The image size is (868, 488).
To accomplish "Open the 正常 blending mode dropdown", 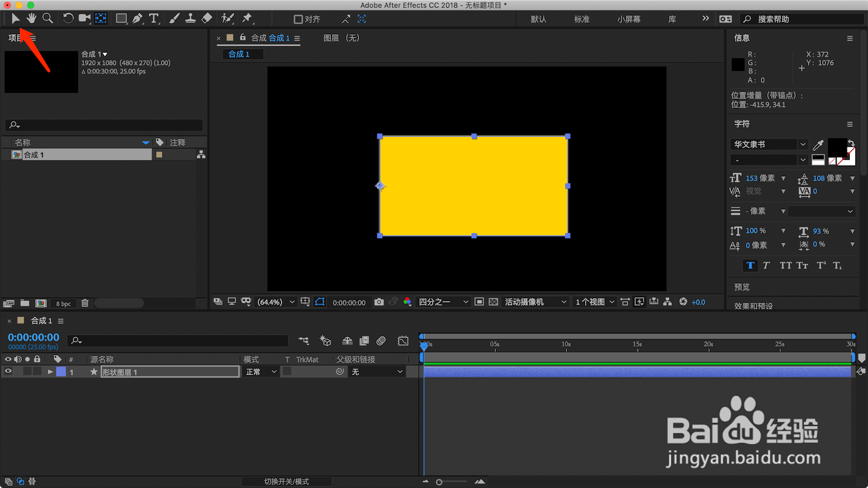I will pyautogui.click(x=261, y=372).
